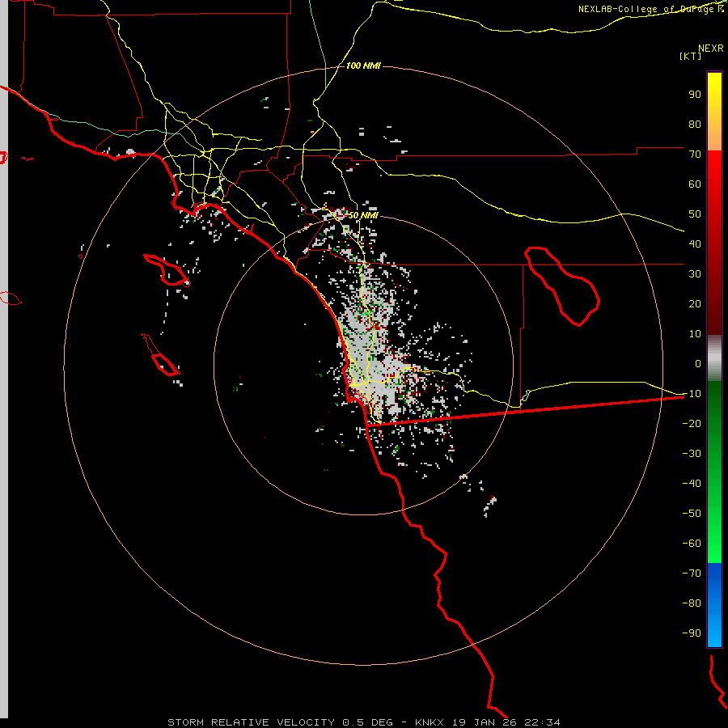This screenshot has height=728, width=728.
Task: Click the 60 value on the velocity scale
Action: pyautogui.click(x=695, y=184)
